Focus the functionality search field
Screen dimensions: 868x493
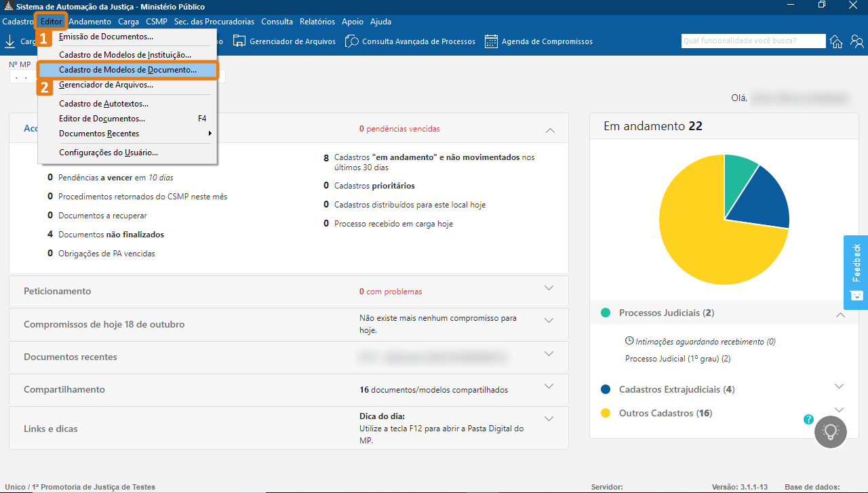(x=753, y=41)
